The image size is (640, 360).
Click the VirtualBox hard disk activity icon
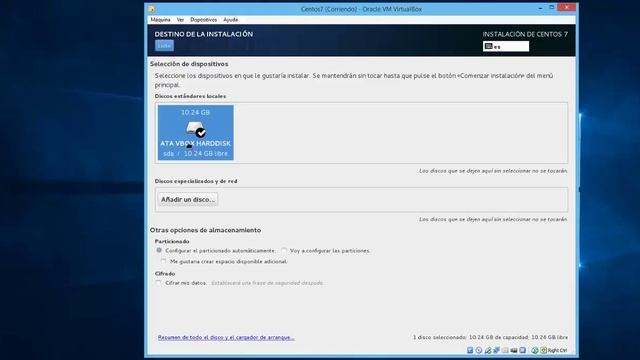(470, 350)
